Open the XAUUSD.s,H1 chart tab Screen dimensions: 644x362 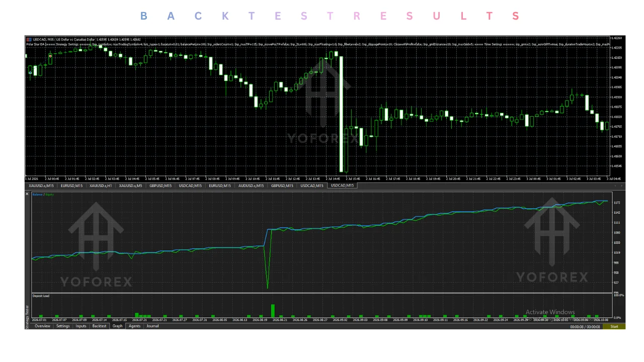(100, 186)
